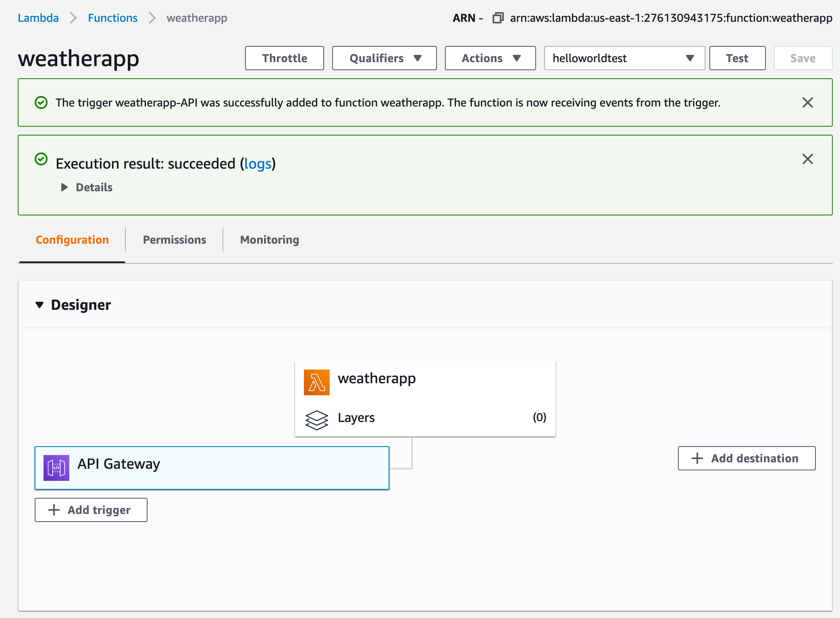Open the helloworldtest event selector
840x618 pixels.
[x=624, y=58]
